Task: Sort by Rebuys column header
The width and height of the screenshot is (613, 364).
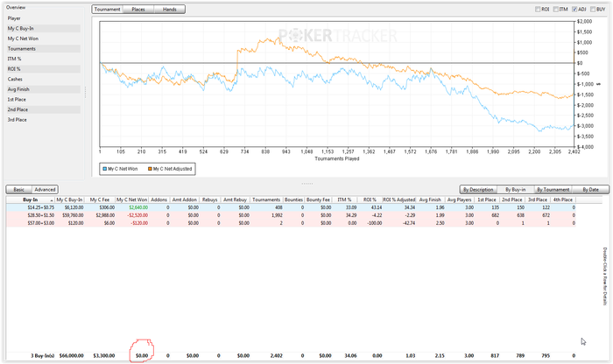Action: [x=210, y=199]
